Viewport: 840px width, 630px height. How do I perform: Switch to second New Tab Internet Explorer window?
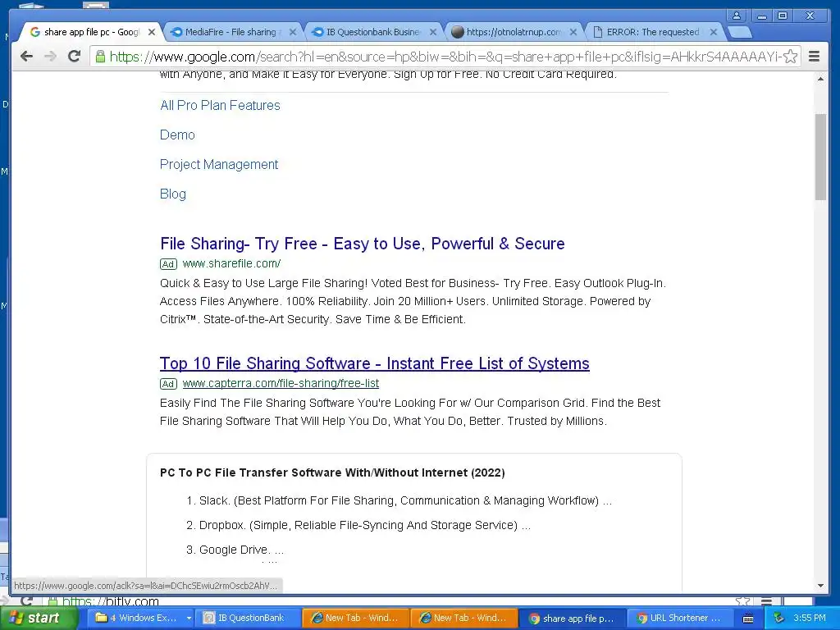point(464,618)
